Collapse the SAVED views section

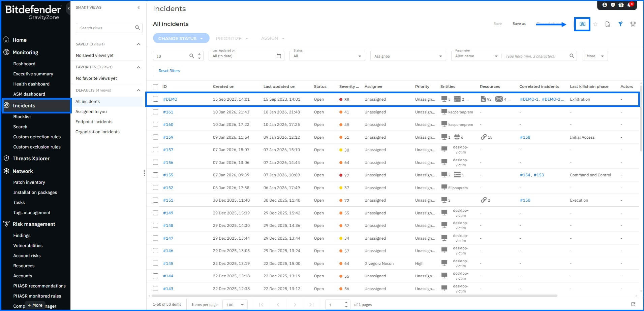coord(138,44)
